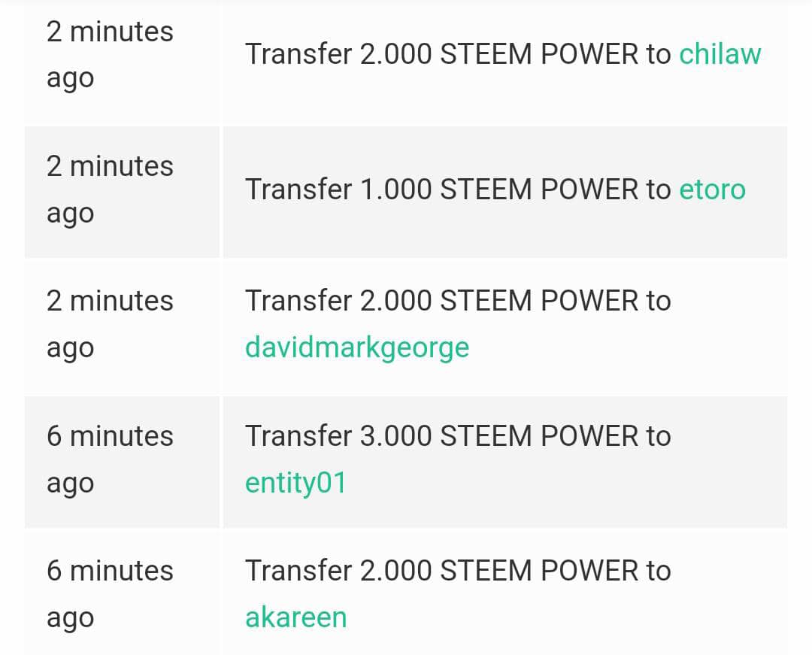The image size is (812, 655).
Task: Open the entity01 account link
Action: click(x=295, y=482)
